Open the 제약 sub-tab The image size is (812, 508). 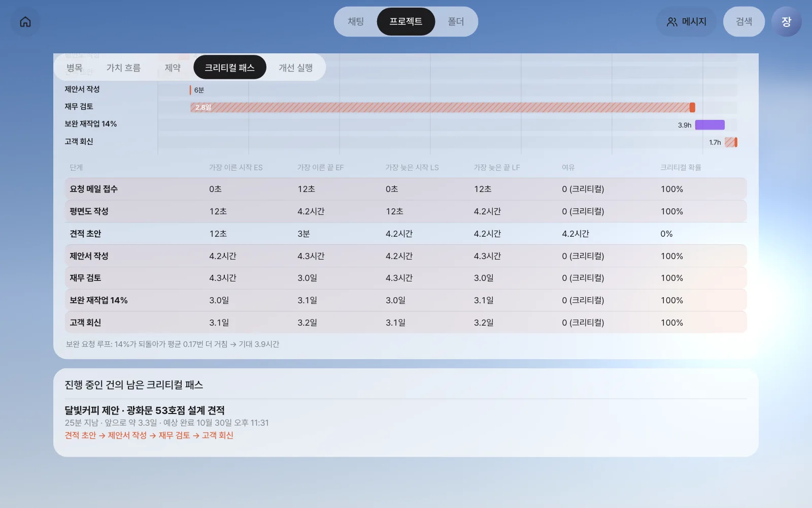coord(173,68)
